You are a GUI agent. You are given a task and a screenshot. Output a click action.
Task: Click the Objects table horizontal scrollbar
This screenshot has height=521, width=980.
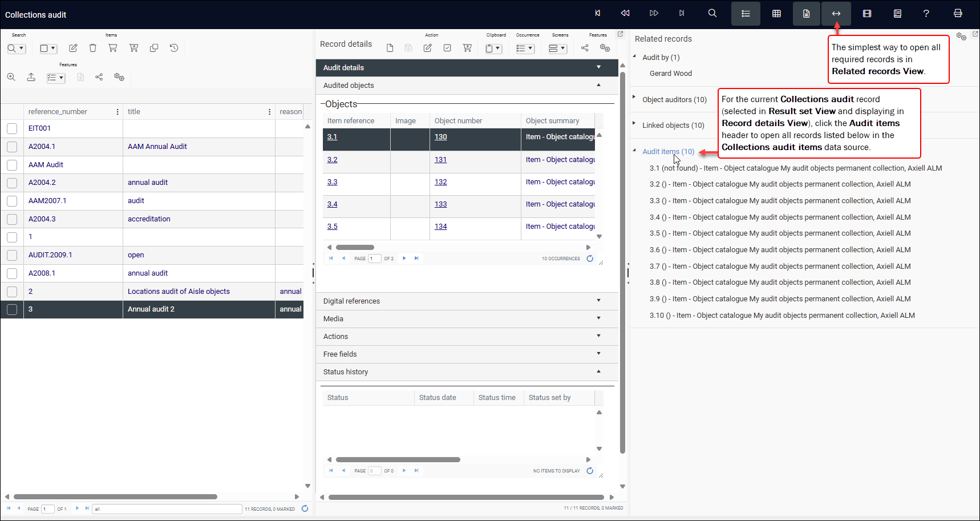(355, 248)
